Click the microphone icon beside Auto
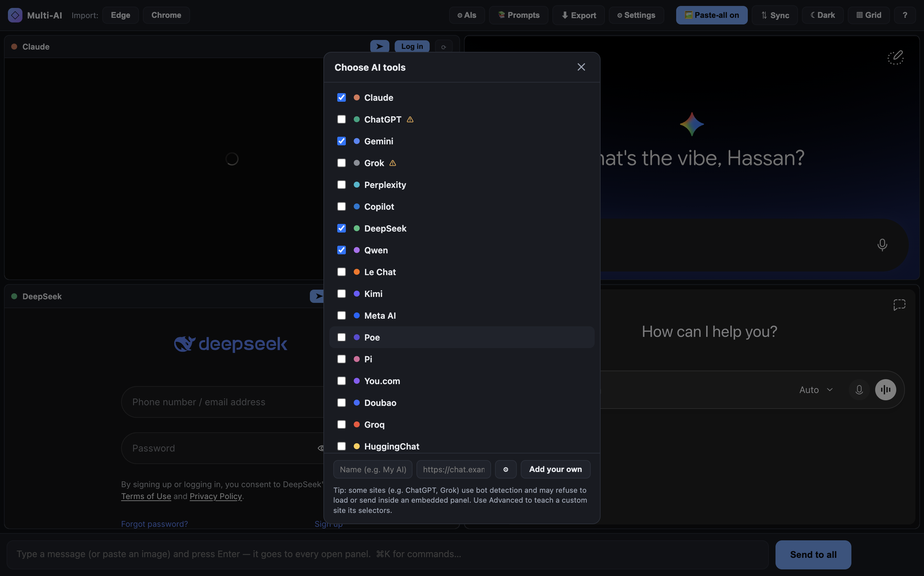This screenshot has width=924, height=576. (x=859, y=390)
